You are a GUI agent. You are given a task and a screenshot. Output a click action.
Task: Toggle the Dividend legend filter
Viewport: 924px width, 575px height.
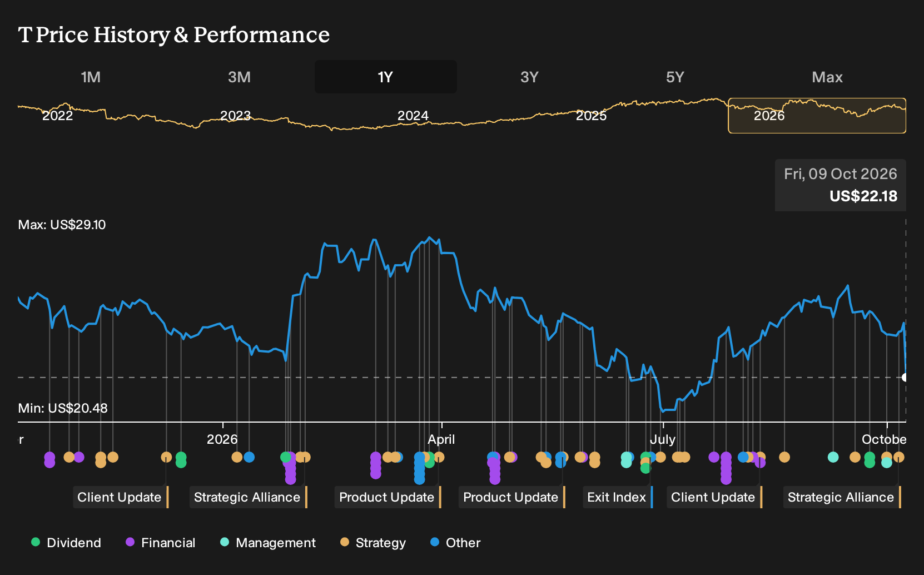pos(66,542)
